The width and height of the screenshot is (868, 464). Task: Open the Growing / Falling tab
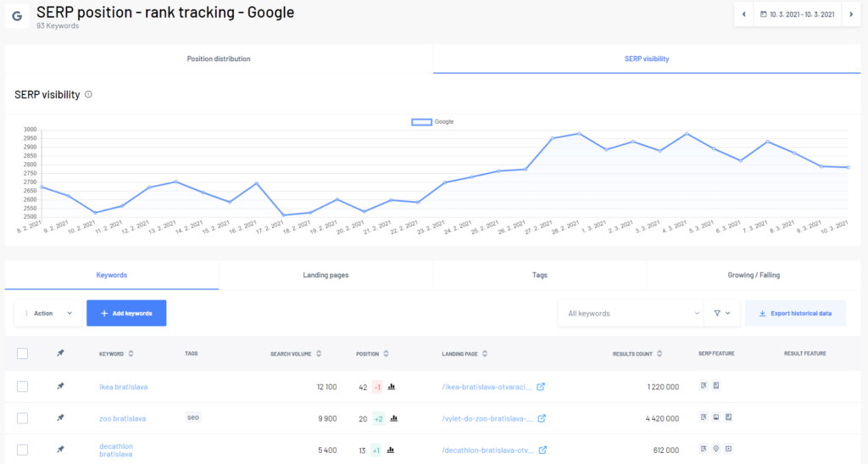[754, 275]
